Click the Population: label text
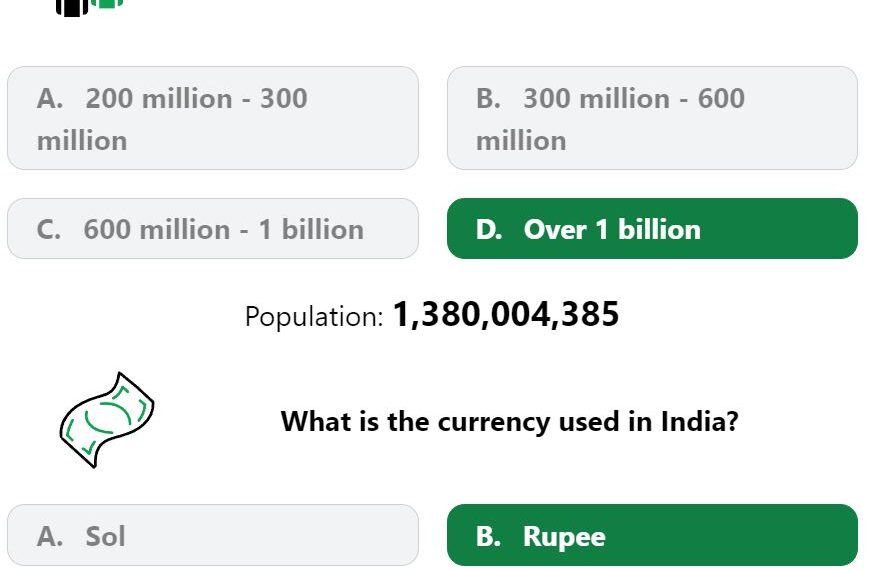Screen dimensions: 870x570 (x=314, y=317)
